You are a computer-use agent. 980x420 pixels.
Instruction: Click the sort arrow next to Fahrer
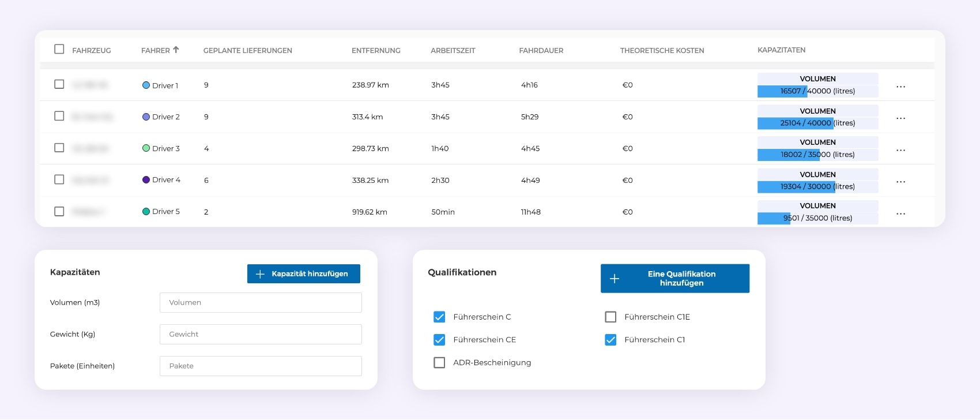(x=176, y=50)
